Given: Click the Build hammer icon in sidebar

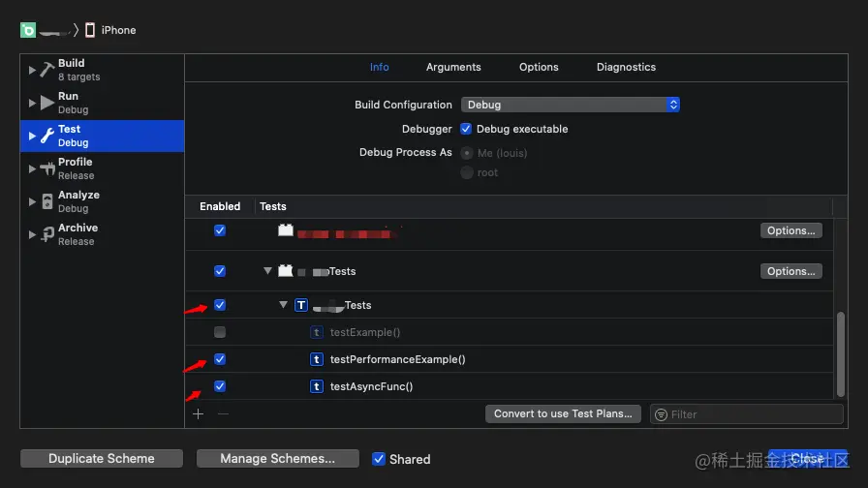Looking at the screenshot, I should pos(47,70).
